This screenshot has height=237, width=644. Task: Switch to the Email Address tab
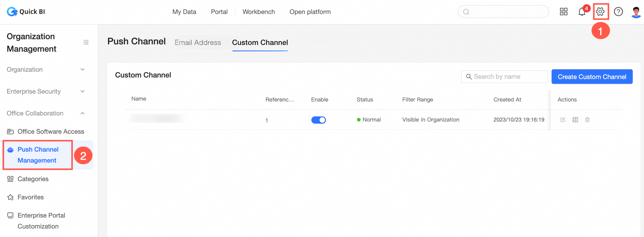tap(198, 43)
